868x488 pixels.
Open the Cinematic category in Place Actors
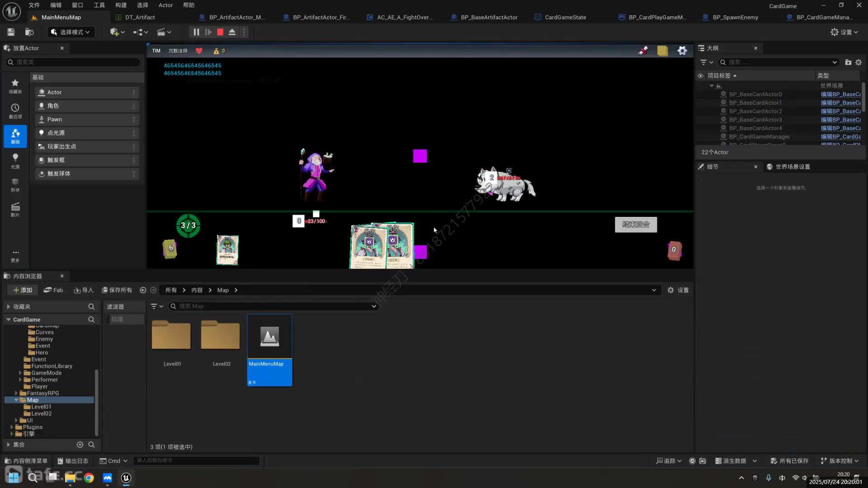coord(15,209)
